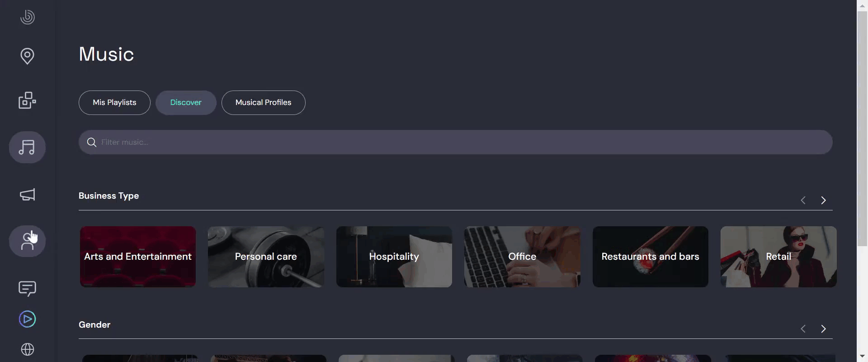Switch to the Mis Playlists tab

114,103
